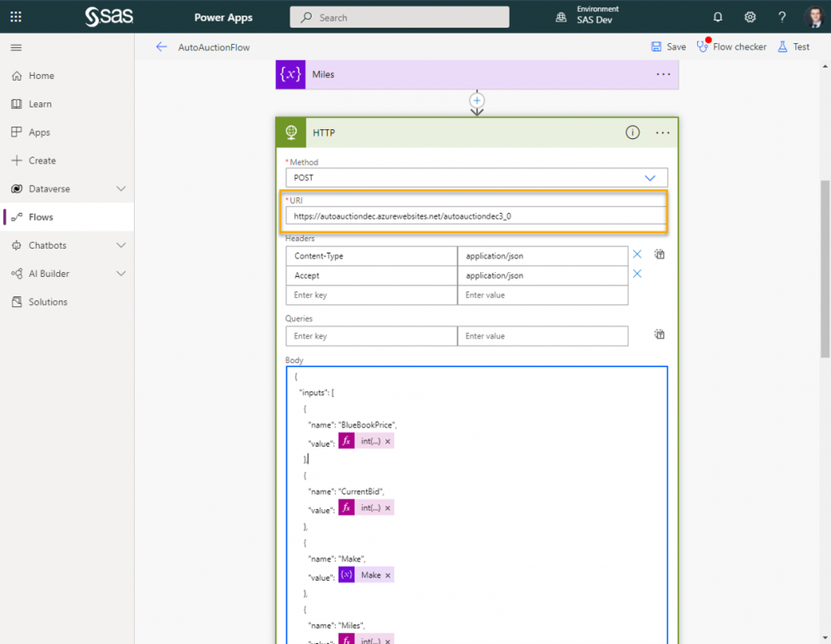This screenshot has width=831, height=644.
Task: Open Apps from the left navigation
Action: pyautogui.click(x=39, y=132)
